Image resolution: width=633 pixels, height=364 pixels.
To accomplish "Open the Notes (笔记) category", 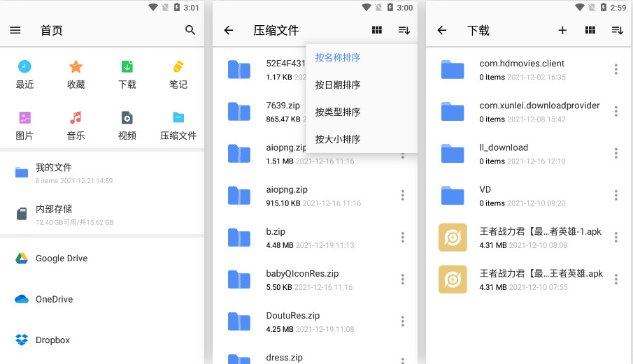I will [178, 75].
